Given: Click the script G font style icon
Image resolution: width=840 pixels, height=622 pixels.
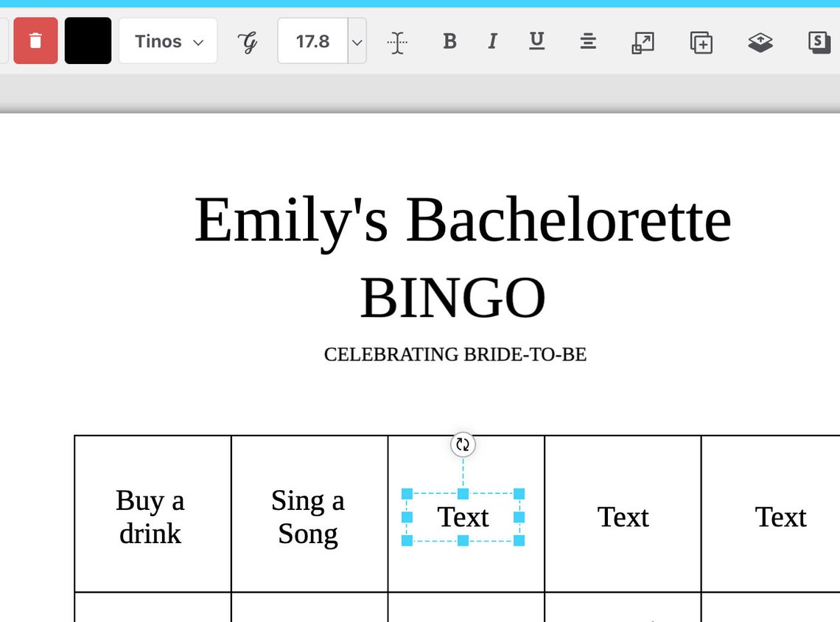Looking at the screenshot, I should point(248,42).
